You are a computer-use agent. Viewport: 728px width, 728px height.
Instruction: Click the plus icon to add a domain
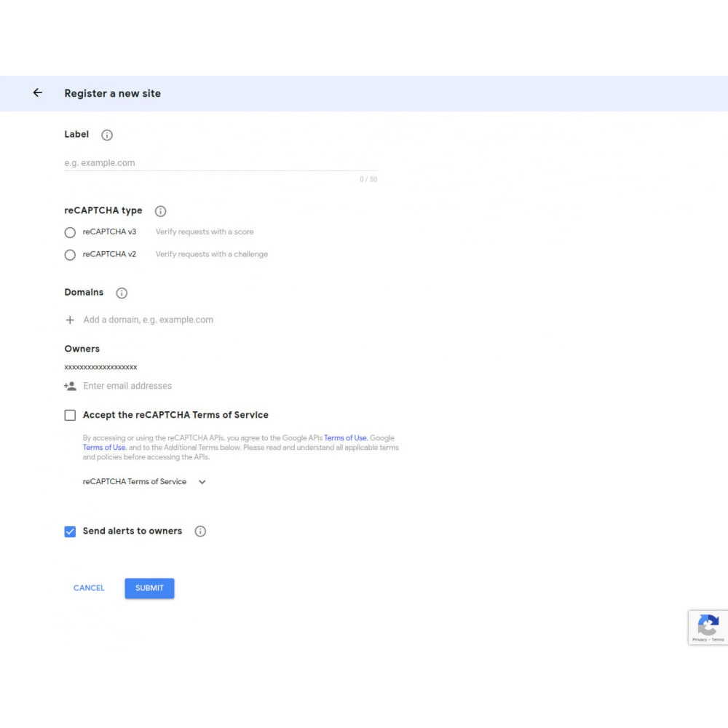click(x=70, y=320)
